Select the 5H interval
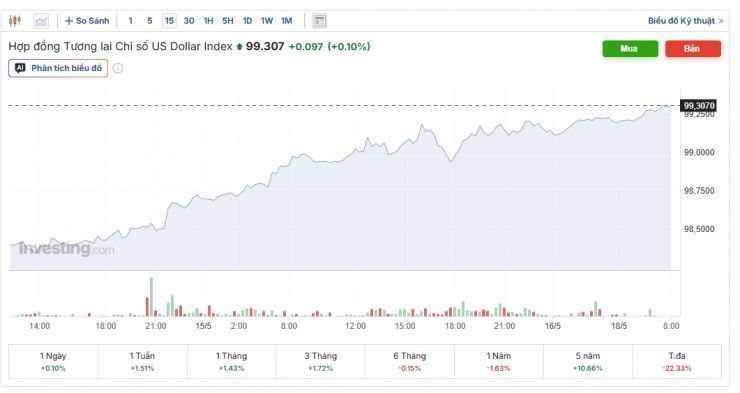The image size is (740, 393). point(228,21)
